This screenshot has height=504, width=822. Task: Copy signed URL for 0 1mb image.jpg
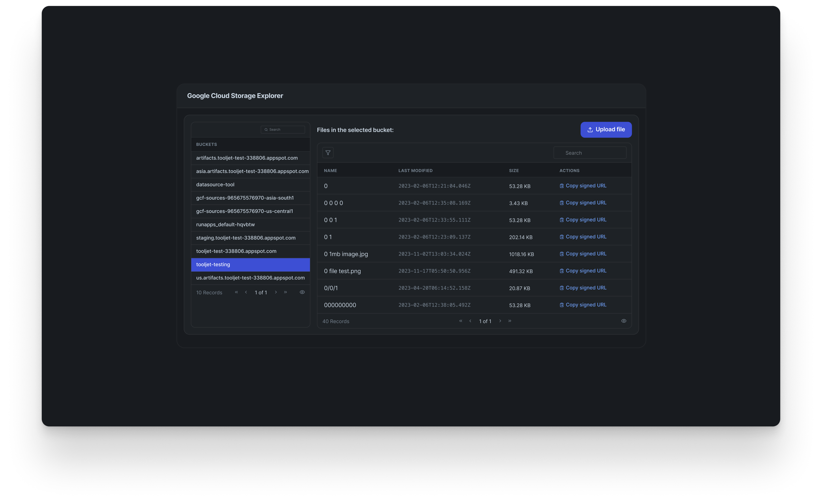[x=583, y=254]
